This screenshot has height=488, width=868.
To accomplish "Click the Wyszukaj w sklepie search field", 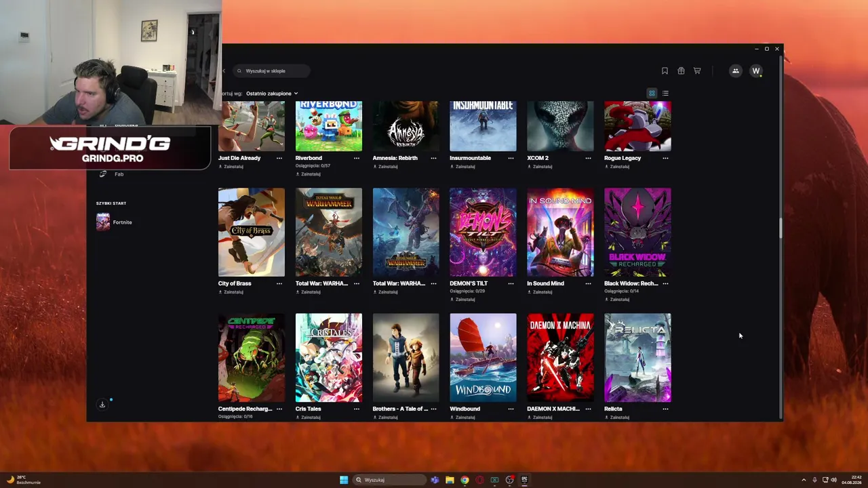I will click(x=271, y=70).
